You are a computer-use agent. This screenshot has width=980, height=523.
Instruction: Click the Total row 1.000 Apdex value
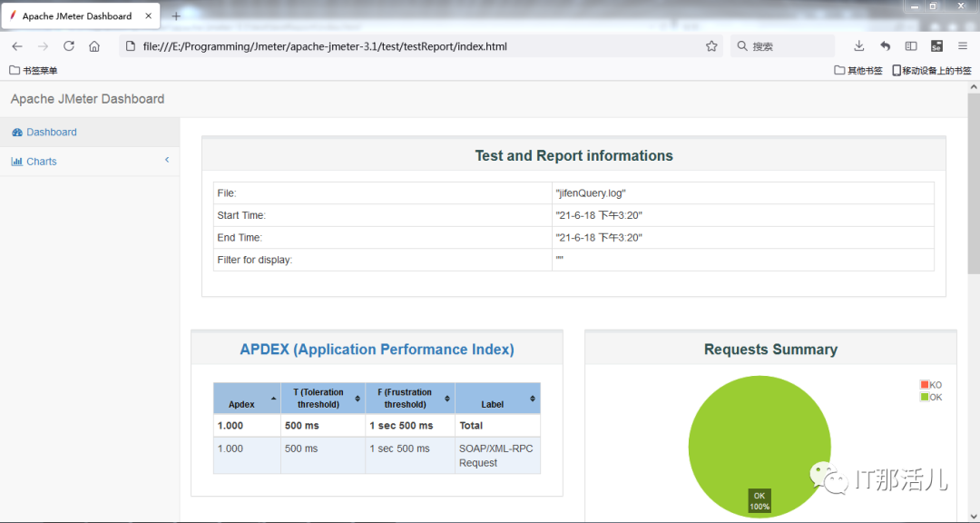[x=230, y=426]
